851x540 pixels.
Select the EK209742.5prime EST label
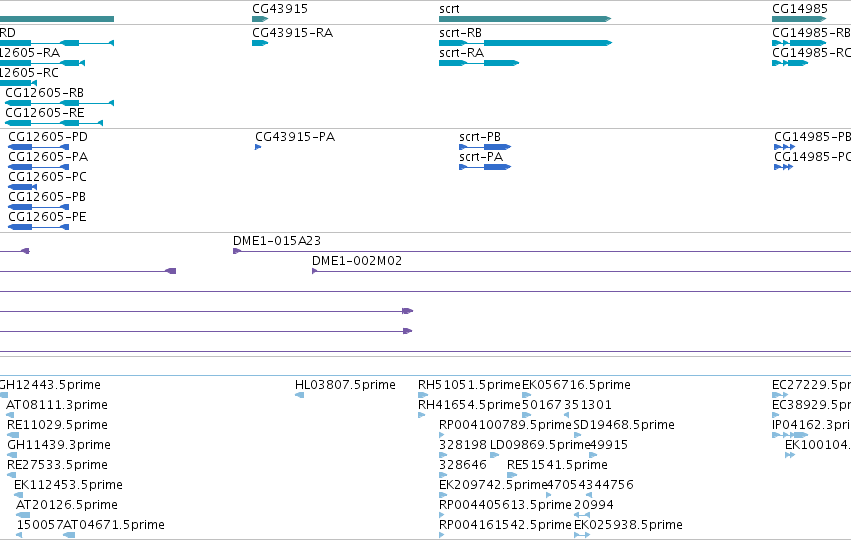pos(493,485)
